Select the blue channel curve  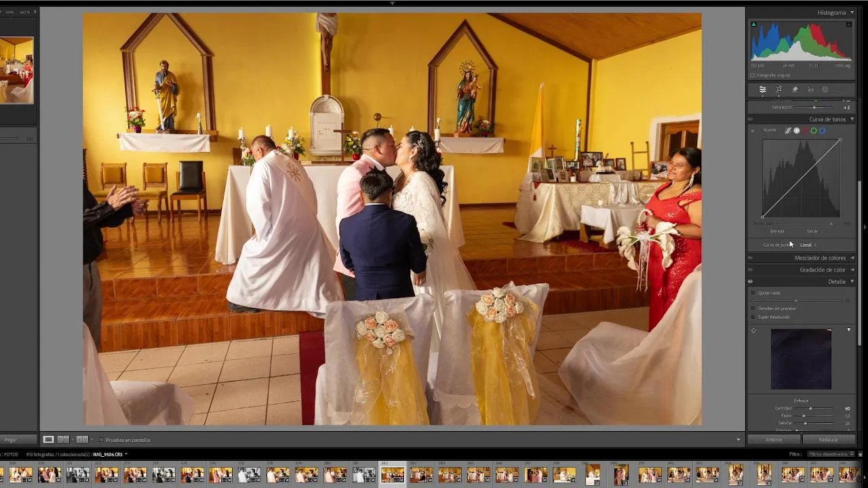tap(822, 130)
